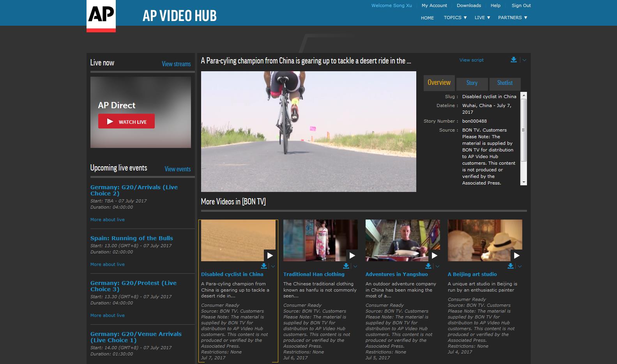Open View streams link
Screen dimensions: 617x364
[x=176, y=64]
